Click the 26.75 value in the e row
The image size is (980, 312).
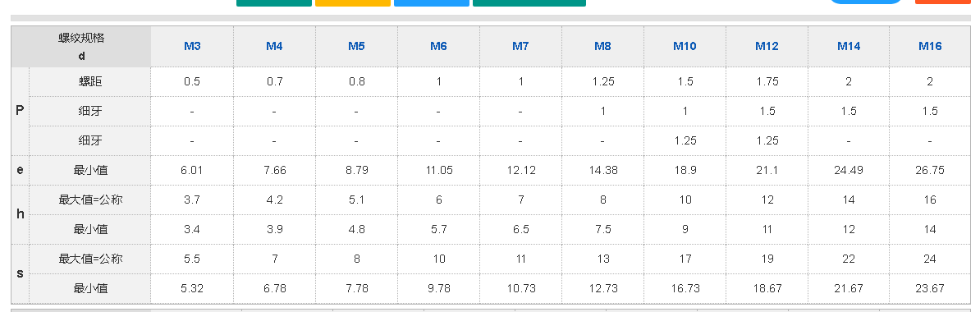tap(930, 170)
